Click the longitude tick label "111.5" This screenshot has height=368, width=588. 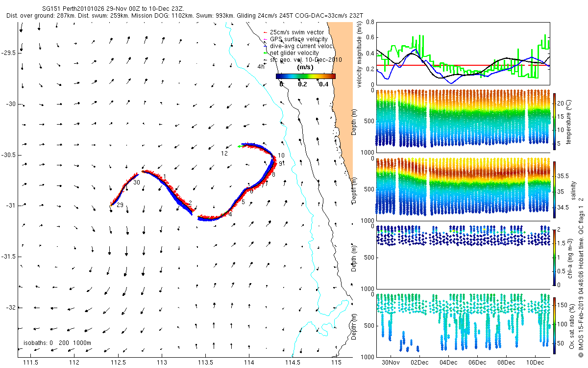tap(30, 363)
